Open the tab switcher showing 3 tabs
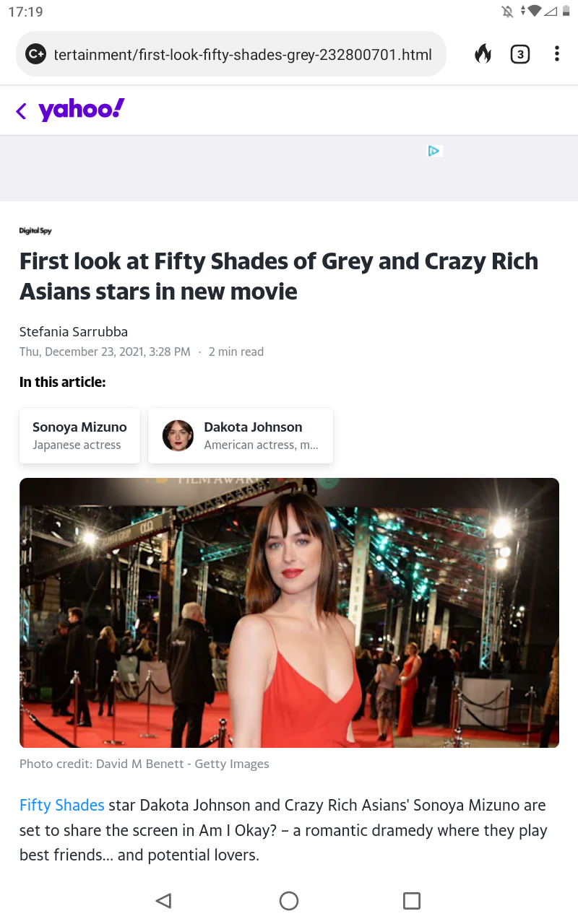Screen dimensions: 578x924 519,54
